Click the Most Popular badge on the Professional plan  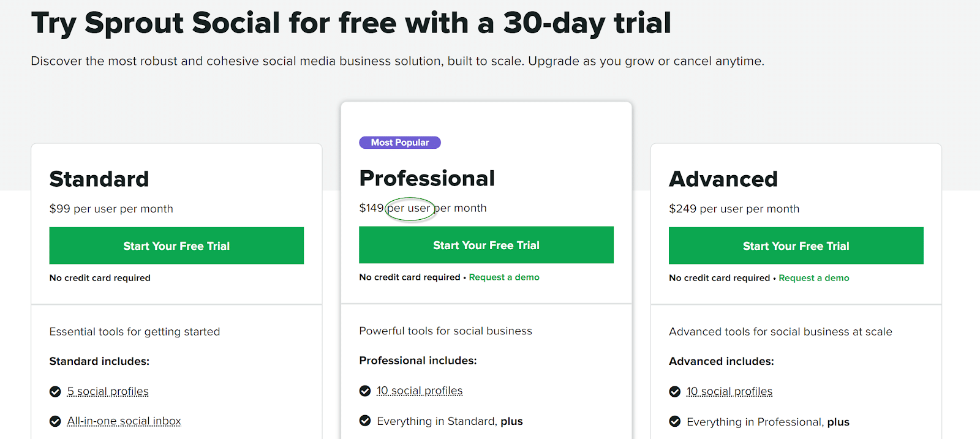click(x=399, y=142)
